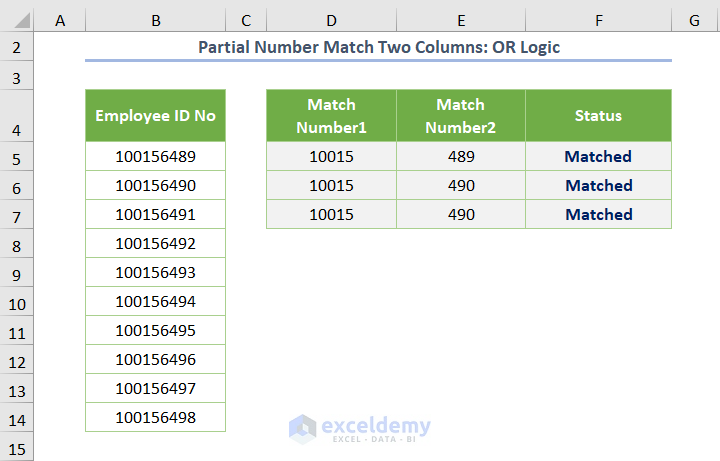Select the row 14 header
The width and height of the screenshot is (720, 461).
[18, 418]
